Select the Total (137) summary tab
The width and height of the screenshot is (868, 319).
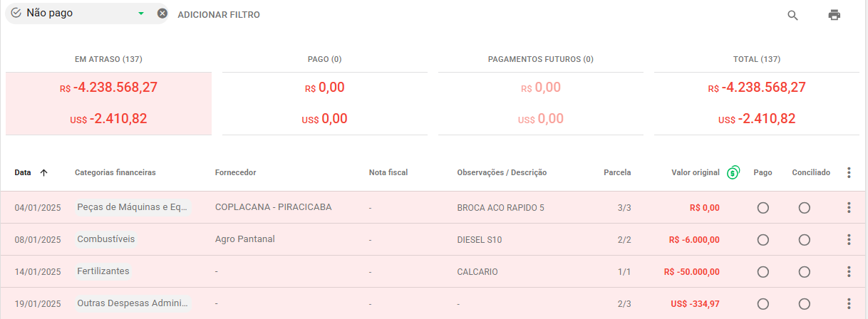coord(756,59)
